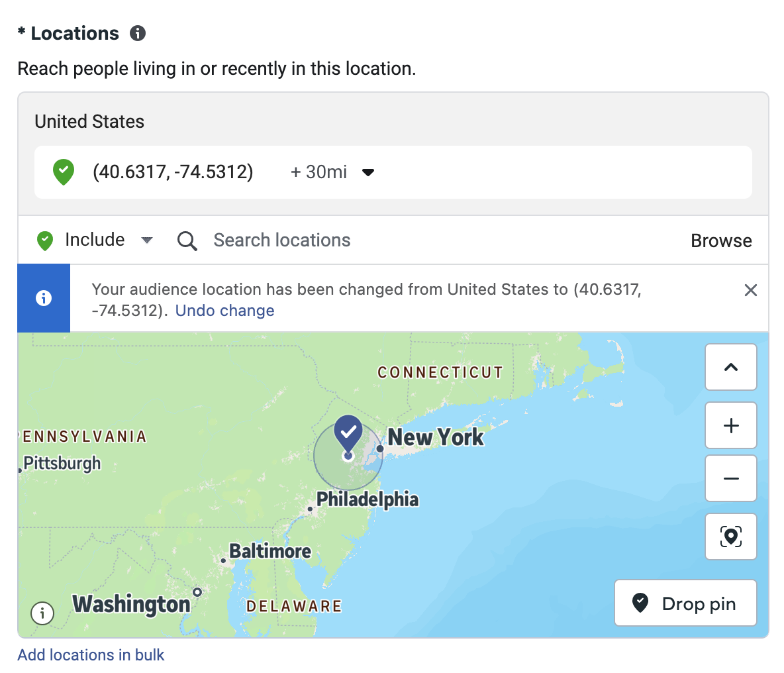Screen dimensions: 784x673
Task: Zoom out the map with minus button
Action: pyautogui.click(x=730, y=478)
